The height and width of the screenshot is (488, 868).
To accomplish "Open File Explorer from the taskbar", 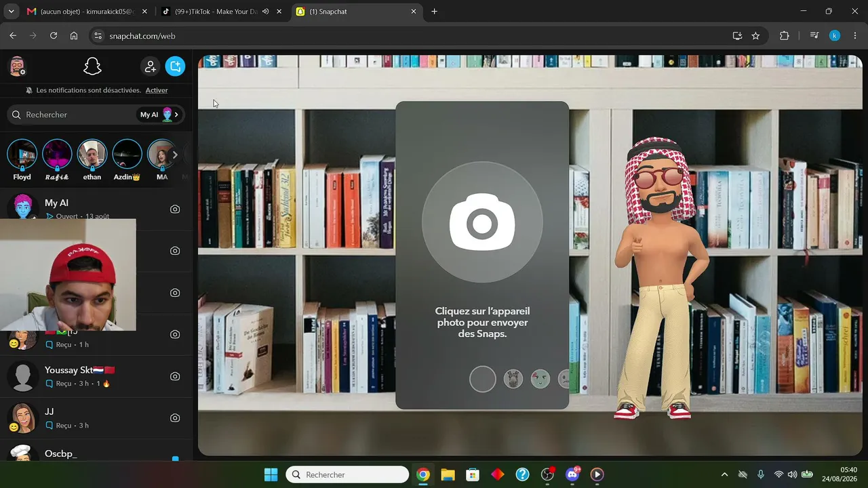I will click(x=448, y=474).
